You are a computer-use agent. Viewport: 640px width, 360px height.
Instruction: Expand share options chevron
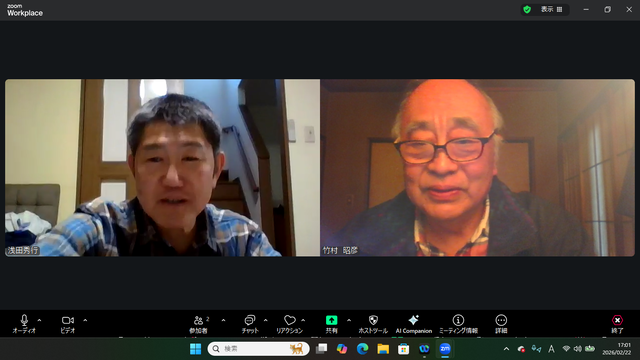coord(349,320)
